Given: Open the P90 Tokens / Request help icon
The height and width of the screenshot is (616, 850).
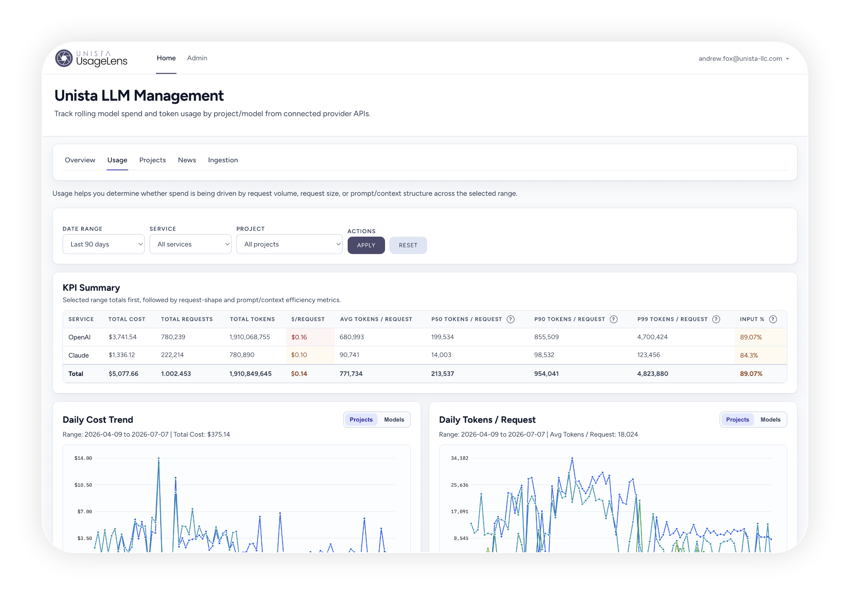Looking at the screenshot, I should pyautogui.click(x=614, y=319).
